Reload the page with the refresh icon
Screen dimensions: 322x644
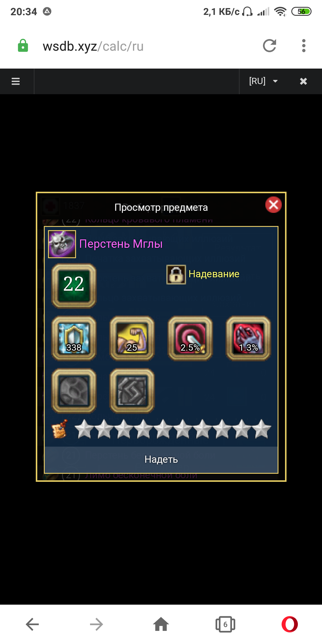coord(270,46)
